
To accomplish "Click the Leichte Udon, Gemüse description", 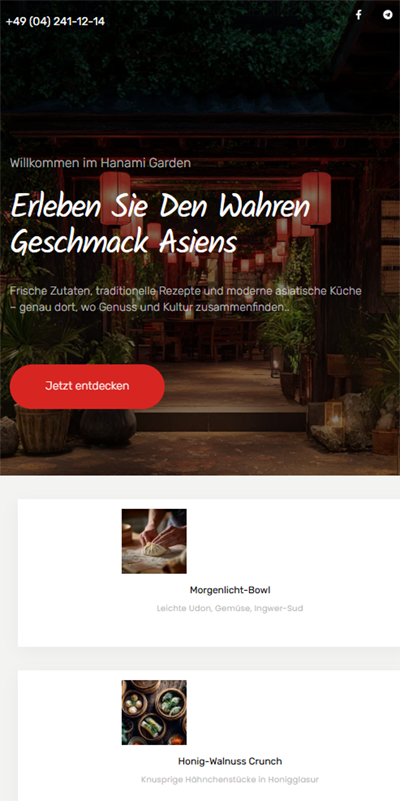I will click(230, 608).
